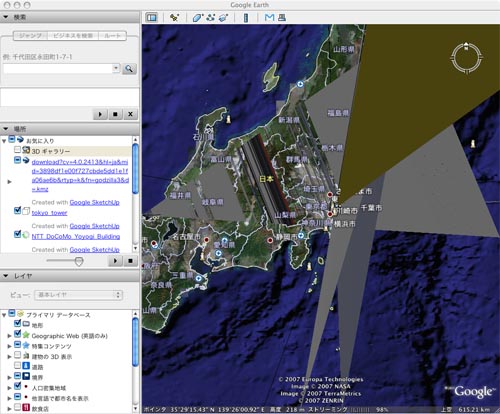Click the places tour play button
The image size is (500, 414).
pos(115,260)
